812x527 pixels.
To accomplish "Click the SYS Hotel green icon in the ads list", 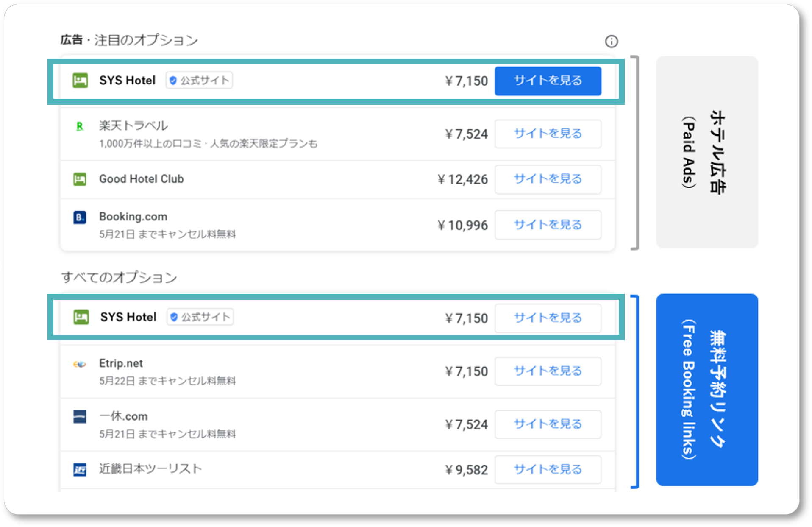I will click(80, 80).
